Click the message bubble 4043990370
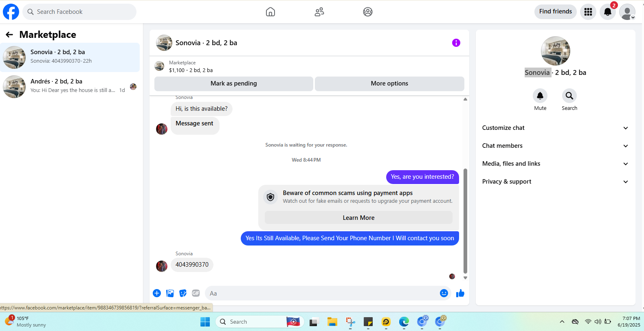 192,265
